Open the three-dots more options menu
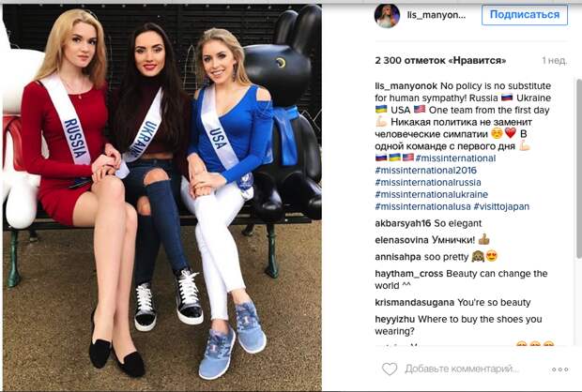 click(x=559, y=369)
